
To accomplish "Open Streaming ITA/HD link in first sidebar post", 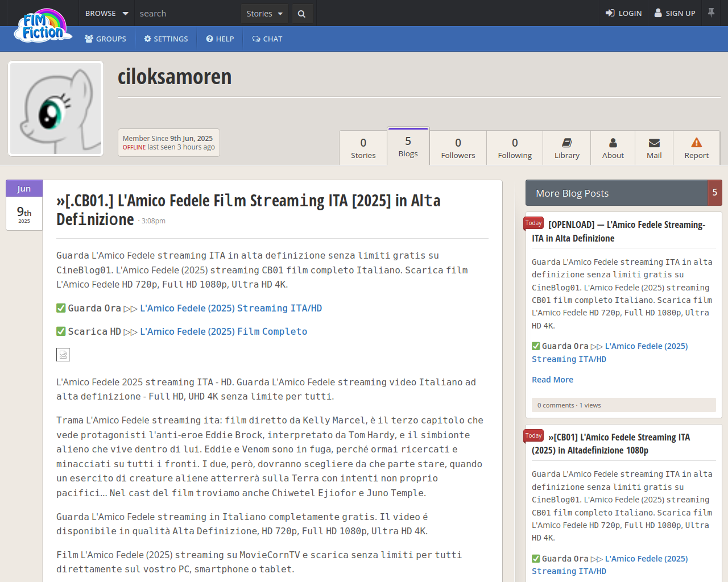I will [610, 352].
